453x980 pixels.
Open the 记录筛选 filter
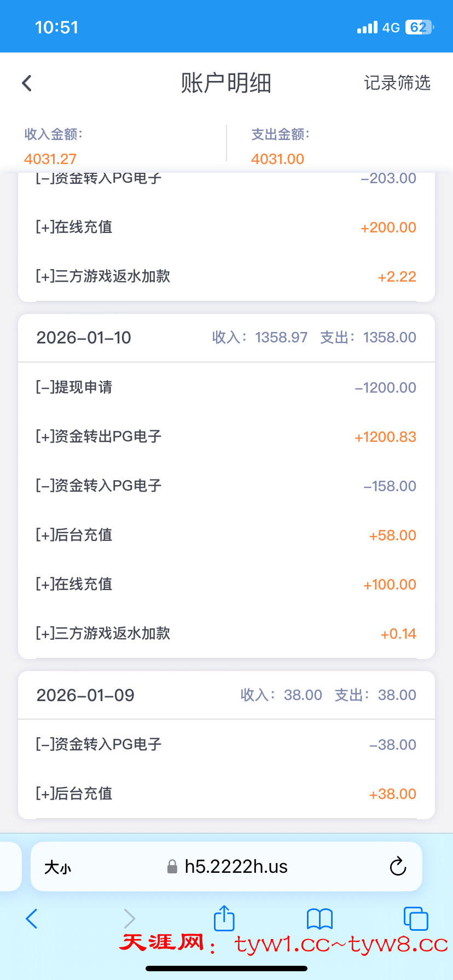(x=397, y=83)
